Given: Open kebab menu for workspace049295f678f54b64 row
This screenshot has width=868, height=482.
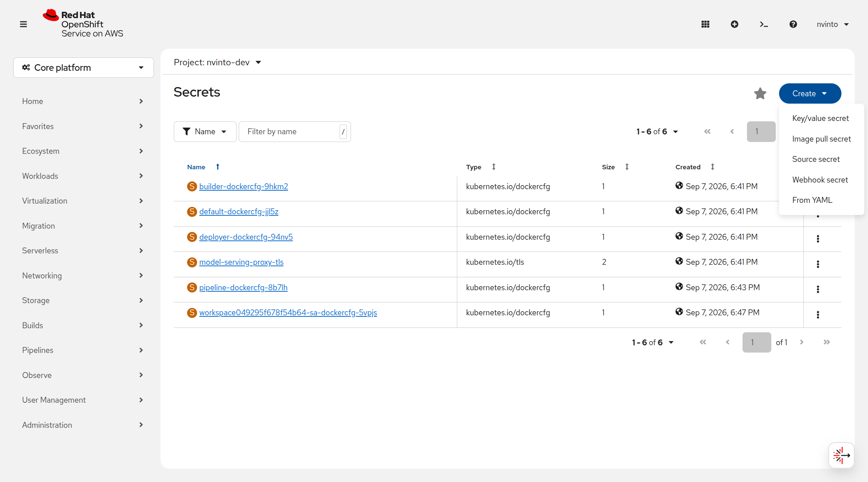Looking at the screenshot, I should (818, 315).
